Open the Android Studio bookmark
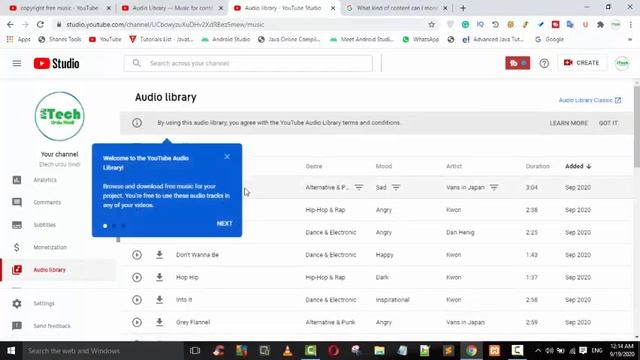 pyautogui.click(x=226, y=40)
